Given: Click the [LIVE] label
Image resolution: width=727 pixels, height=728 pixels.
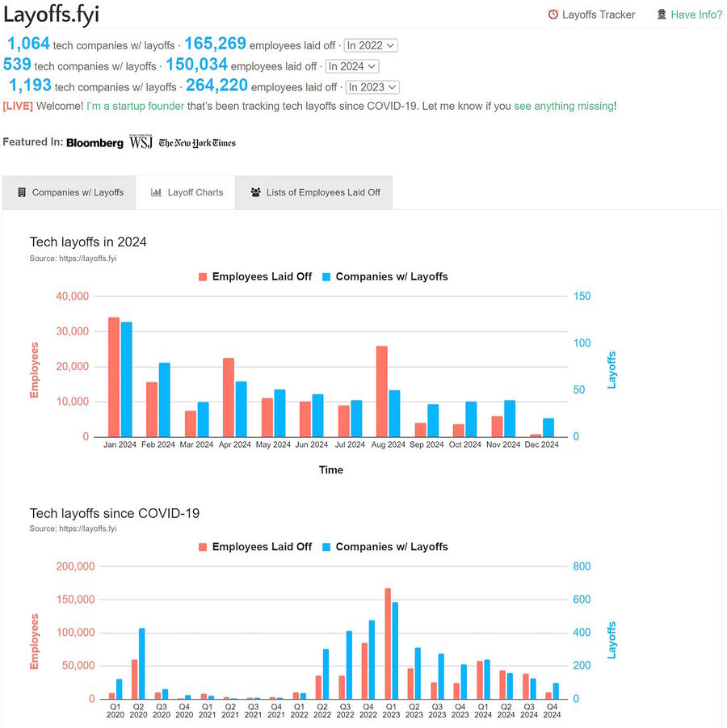Looking at the screenshot, I should [18, 106].
